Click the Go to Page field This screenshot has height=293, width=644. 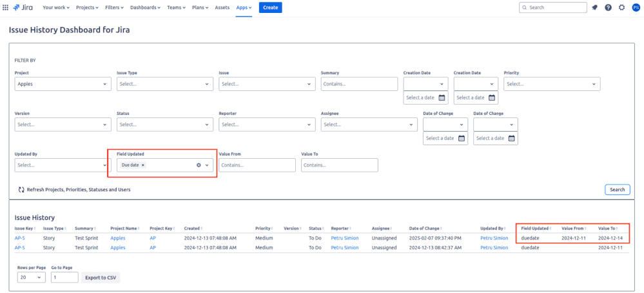(x=64, y=278)
